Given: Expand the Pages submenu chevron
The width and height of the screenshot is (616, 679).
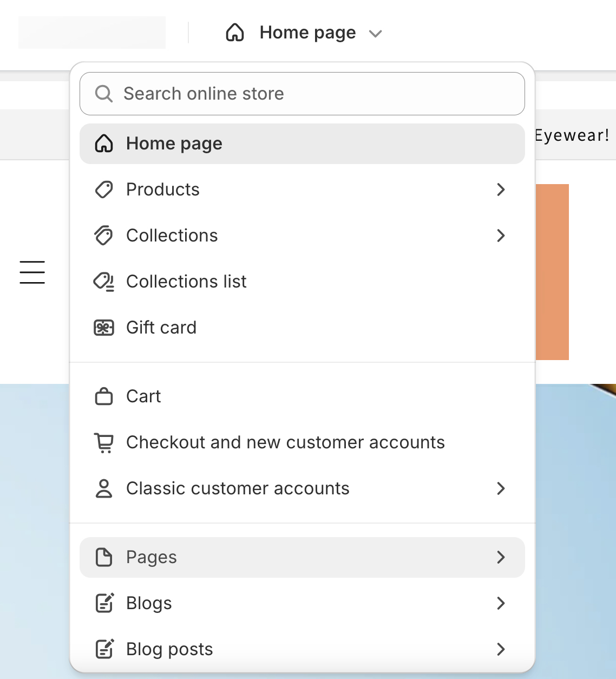Looking at the screenshot, I should 501,557.
